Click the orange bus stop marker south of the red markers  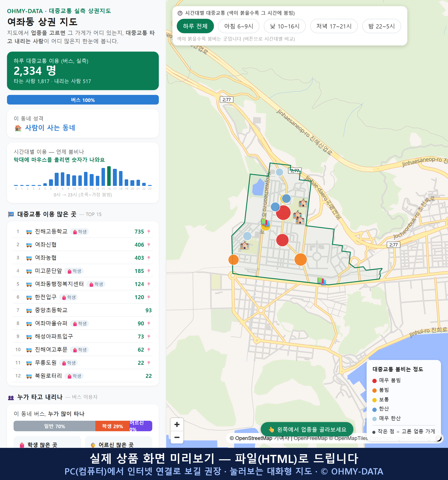click(300, 260)
